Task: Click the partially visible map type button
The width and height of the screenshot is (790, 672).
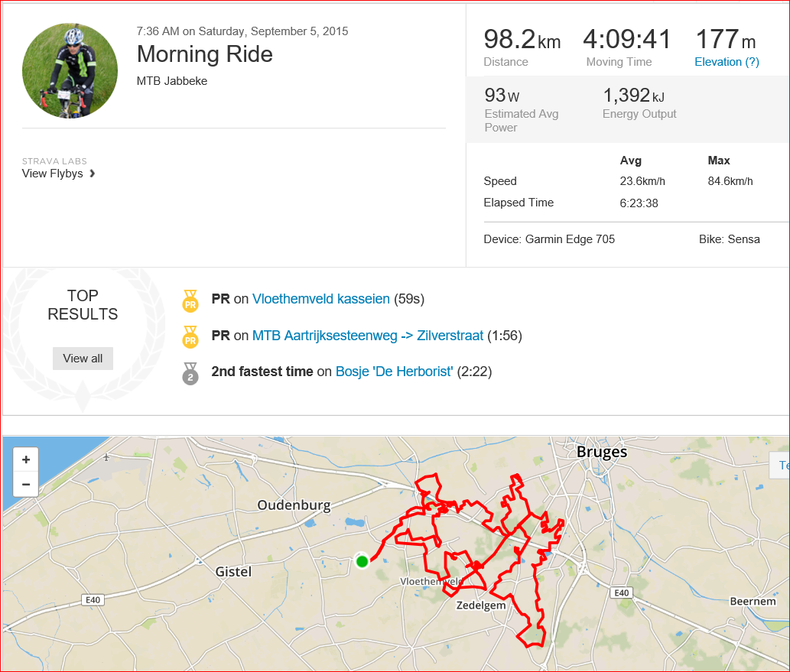Action: [x=780, y=465]
